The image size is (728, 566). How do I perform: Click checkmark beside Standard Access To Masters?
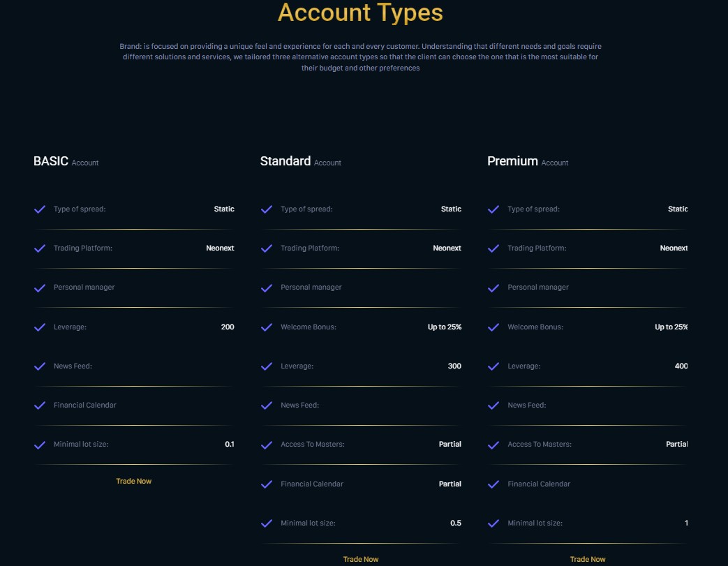267,445
